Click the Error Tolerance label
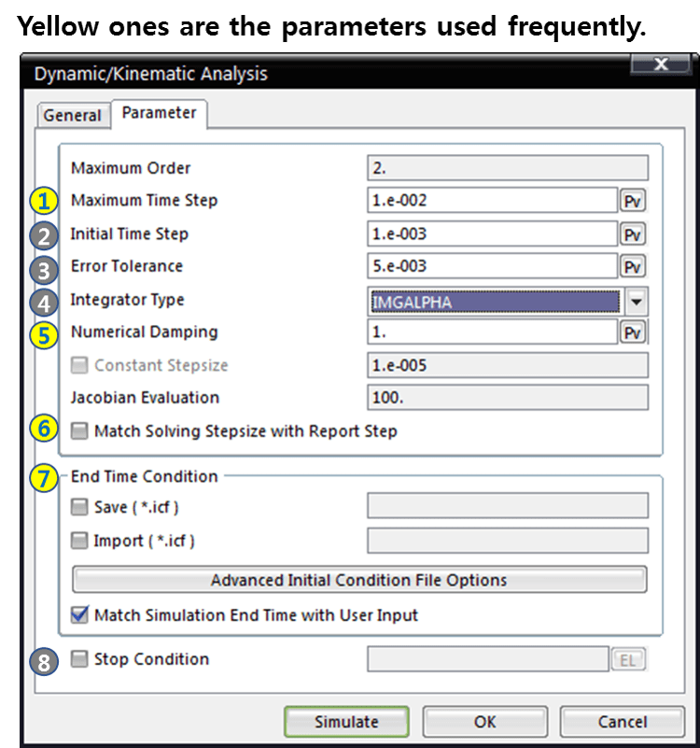Image resolution: width=700 pixels, height=748 pixels. pyautogui.click(x=127, y=266)
